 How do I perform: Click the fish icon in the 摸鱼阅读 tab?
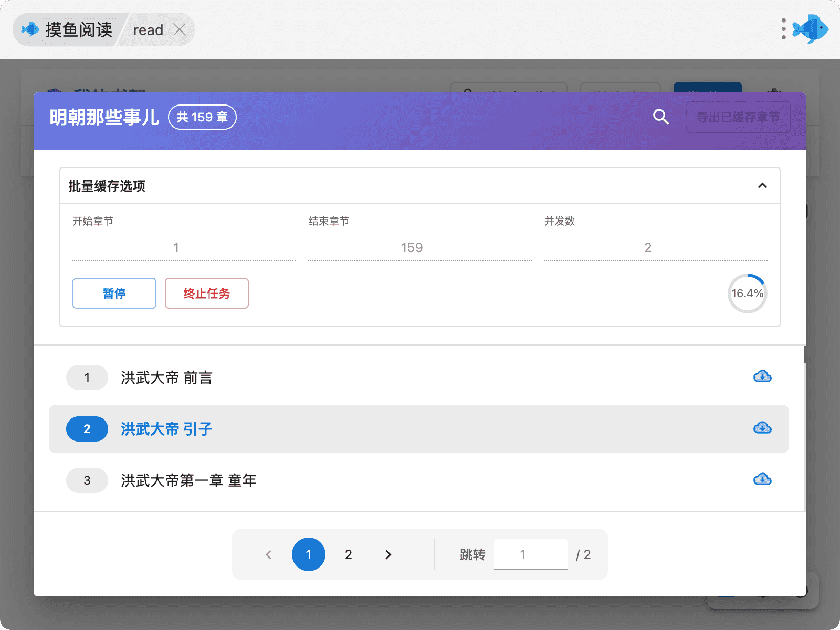(x=30, y=29)
